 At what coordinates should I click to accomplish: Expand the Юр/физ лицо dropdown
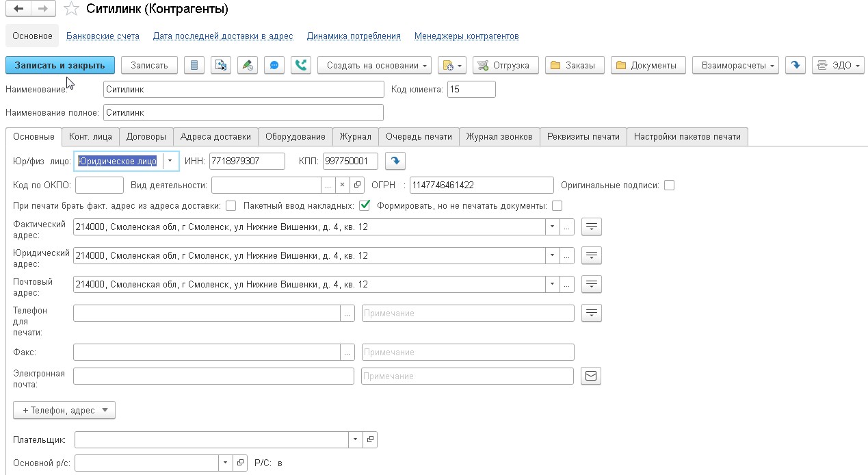point(170,161)
